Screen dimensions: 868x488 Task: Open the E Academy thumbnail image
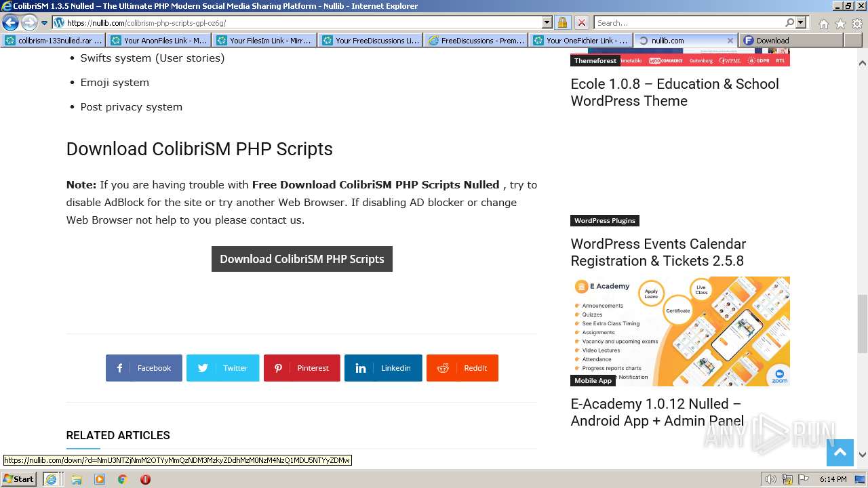(680, 331)
